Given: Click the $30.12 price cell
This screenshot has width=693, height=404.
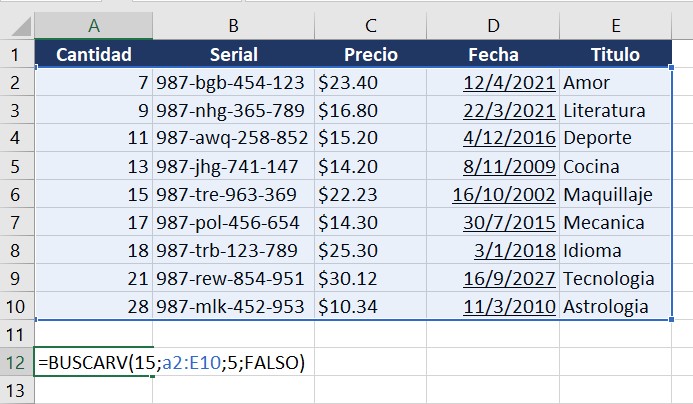Looking at the screenshot, I should click(x=370, y=278).
